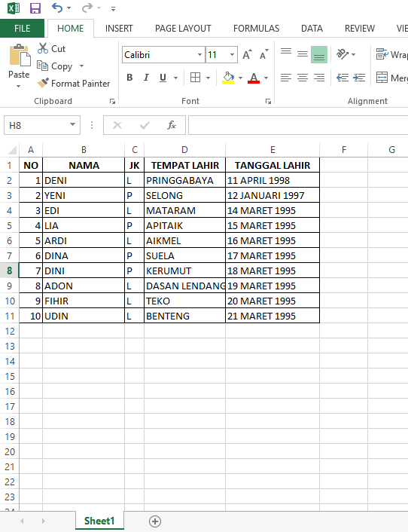The height and width of the screenshot is (532, 408).
Task: Customize Quick Access Toolbar dropdown
Action: pyautogui.click(x=113, y=8)
